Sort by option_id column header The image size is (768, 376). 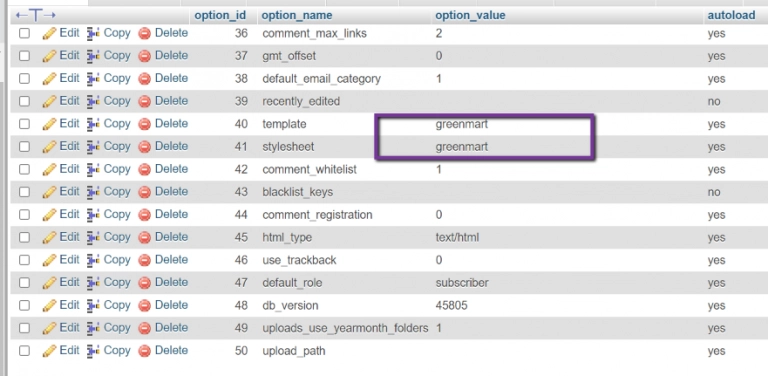pyautogui.click(x=220, y=15)
